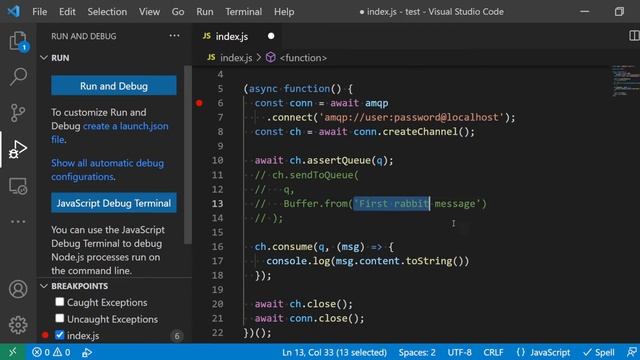640x360 pixels.
Task: Open the Go menu
Action: click(x=178, y=12)
